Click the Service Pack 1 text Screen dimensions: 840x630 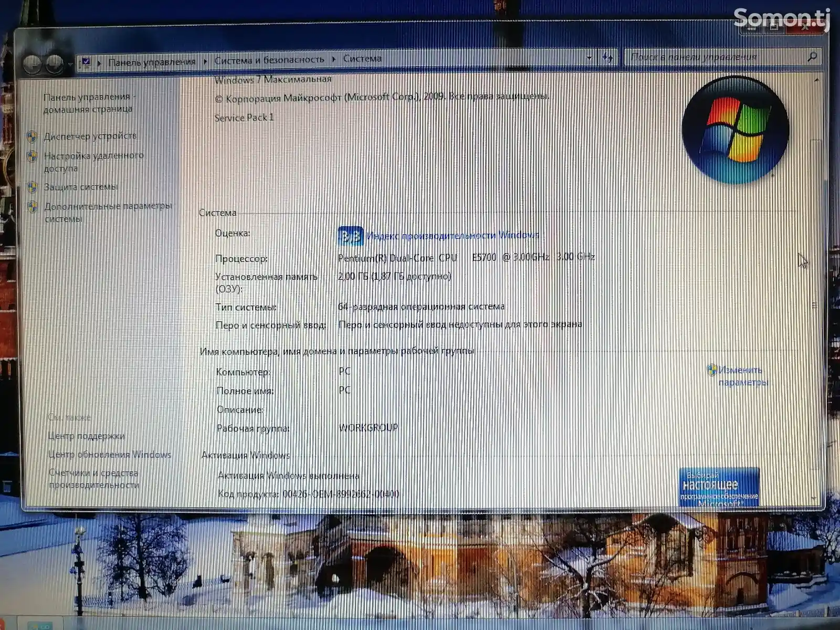(x=244, y=118)
